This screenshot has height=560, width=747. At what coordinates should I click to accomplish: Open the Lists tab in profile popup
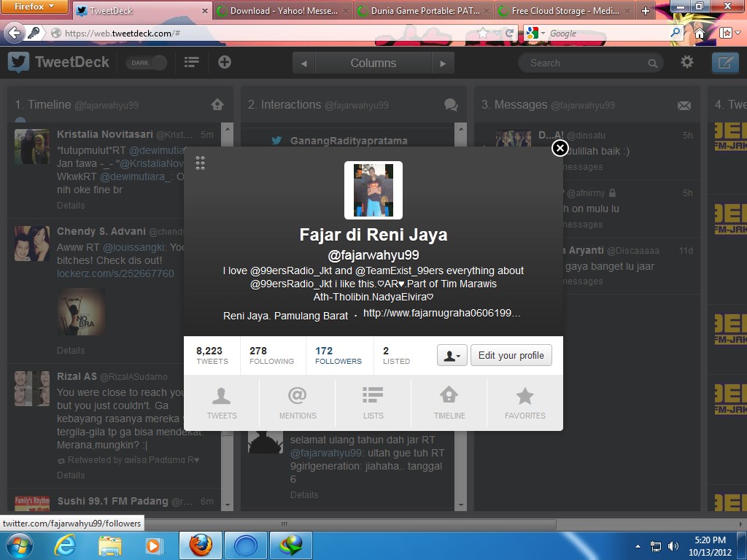pos(373,402)
